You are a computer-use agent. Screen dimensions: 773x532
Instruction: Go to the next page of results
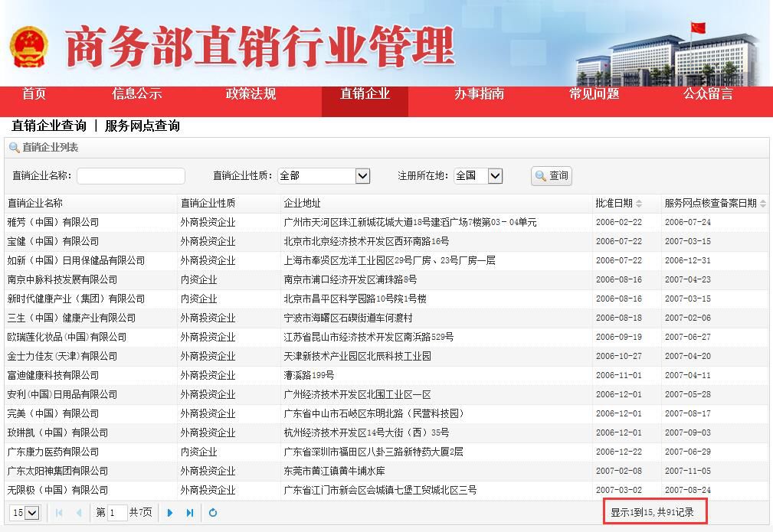pyautogui.click(x=169, y=514)
